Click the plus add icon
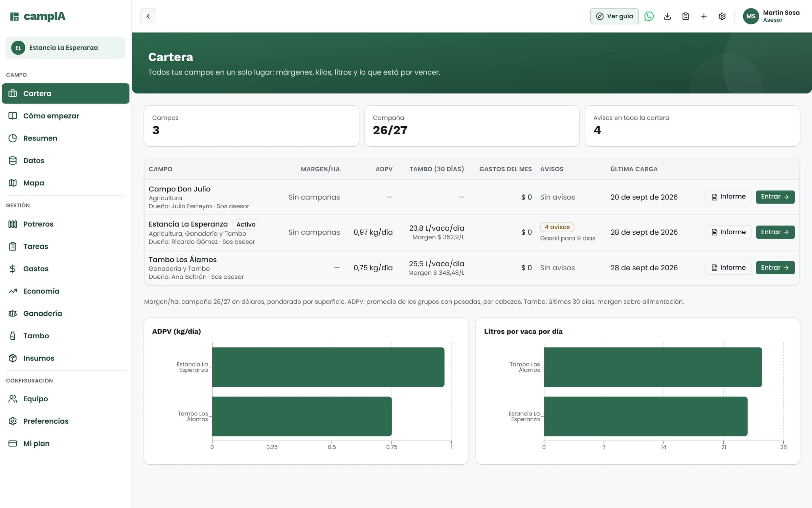 tap(704, 16)
